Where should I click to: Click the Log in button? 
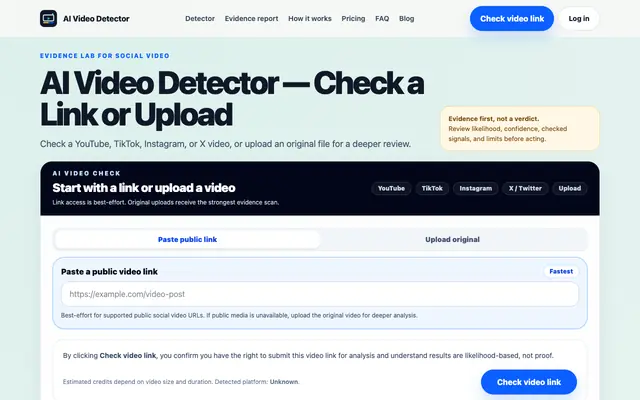pyautogui.click(x=579, y=18)
